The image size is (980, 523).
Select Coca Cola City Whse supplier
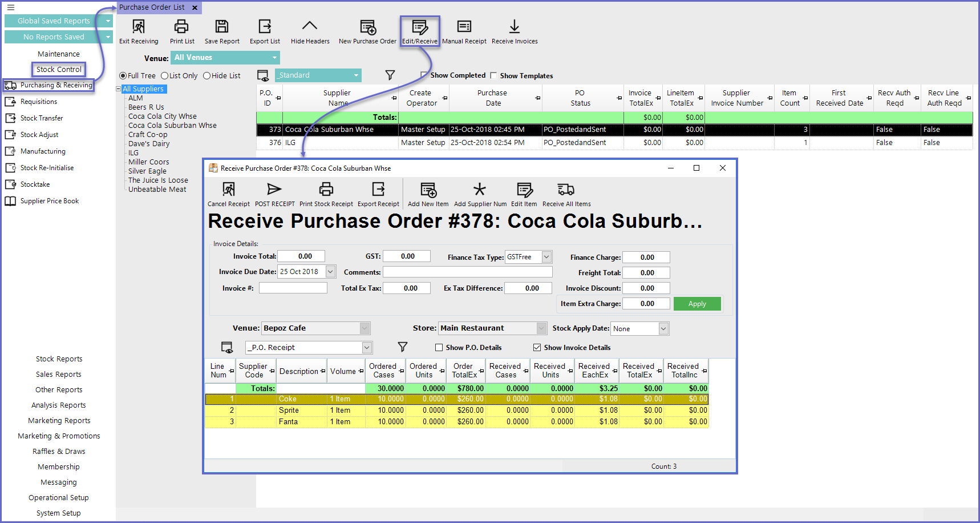click(x=163, y=116)
